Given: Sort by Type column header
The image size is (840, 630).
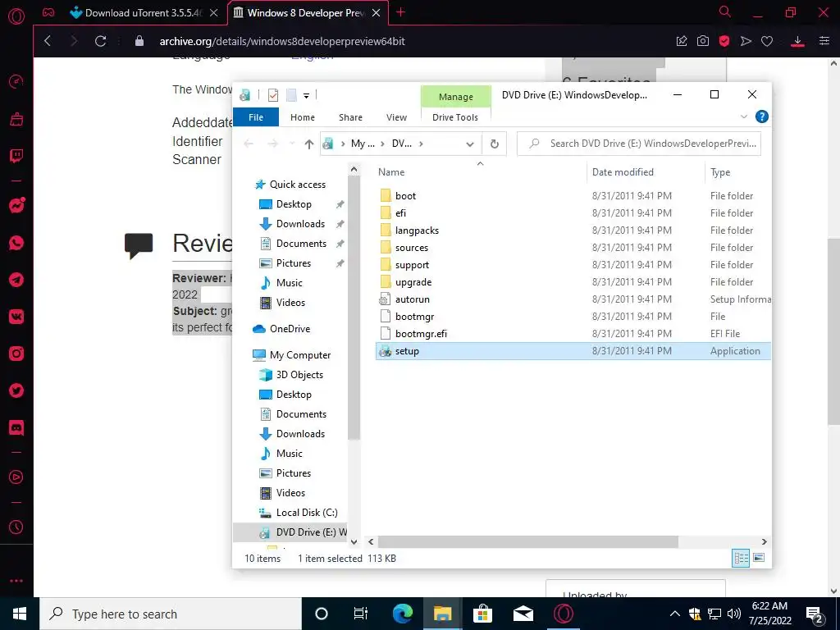Looking at the screenshot, I should tap(720, 172).
